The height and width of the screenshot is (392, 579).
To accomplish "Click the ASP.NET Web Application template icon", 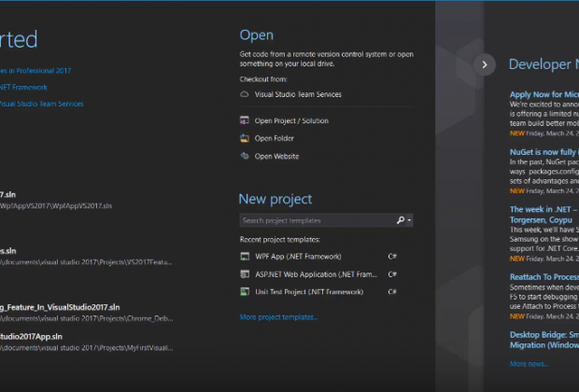I will click(x=245, y=274).
